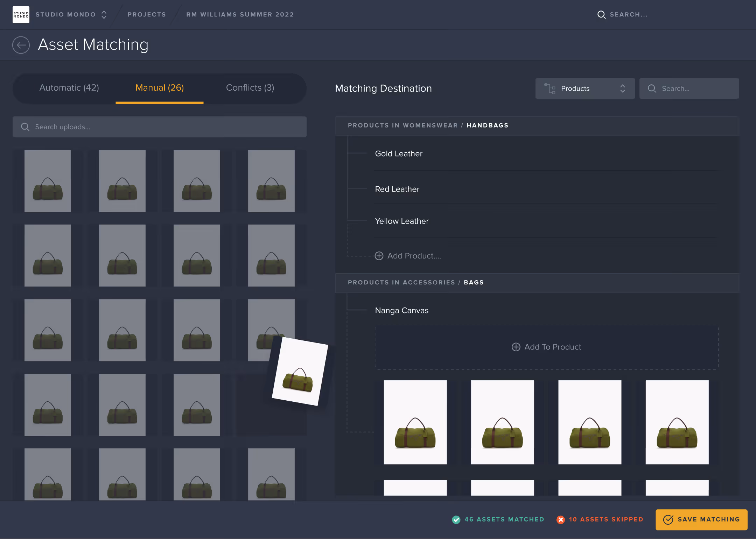Viewport: 756px width, 539px height.
Task: Open the Conflicts (3) tab
Action: (250, 88)
